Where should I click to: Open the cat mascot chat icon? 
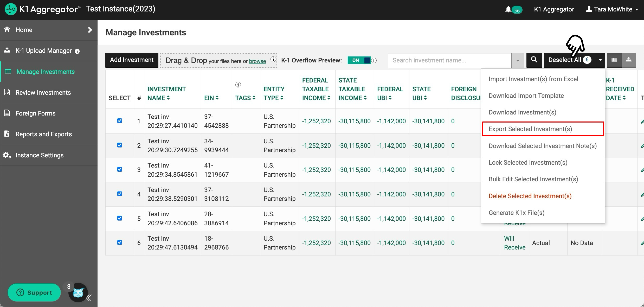tap(78, 293)
